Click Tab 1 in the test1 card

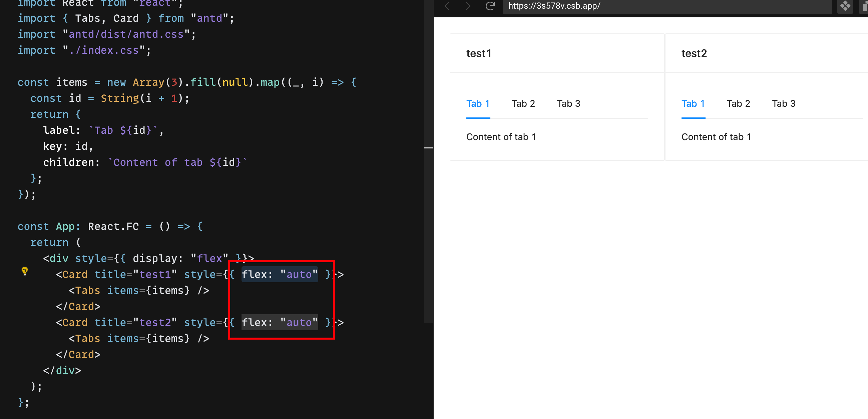click(478, 103)
